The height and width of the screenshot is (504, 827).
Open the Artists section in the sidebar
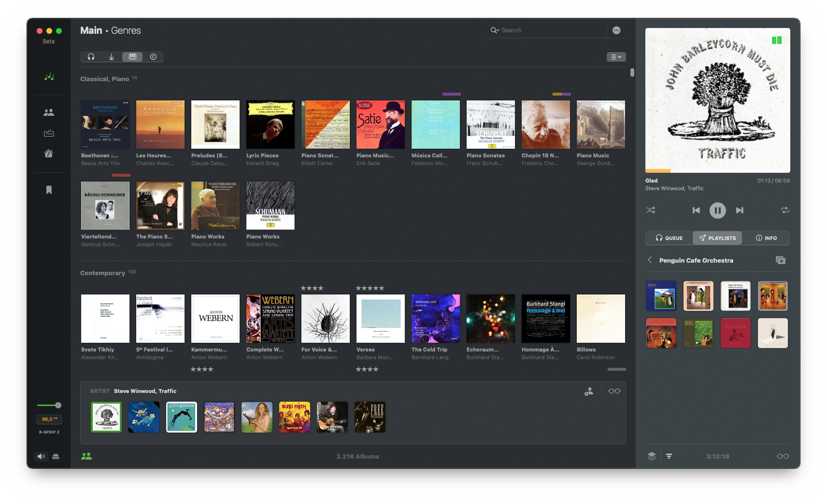pos(49,112)
